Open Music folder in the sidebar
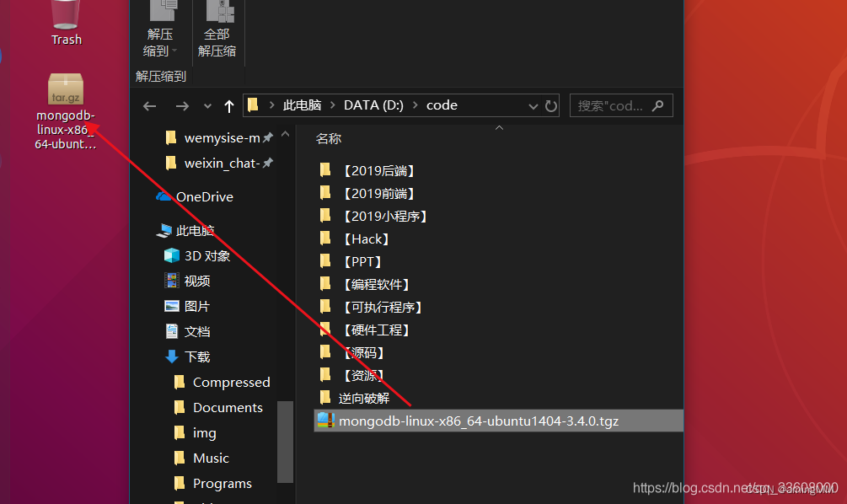This screenshot has width=847, height=504. click(201, 458)
